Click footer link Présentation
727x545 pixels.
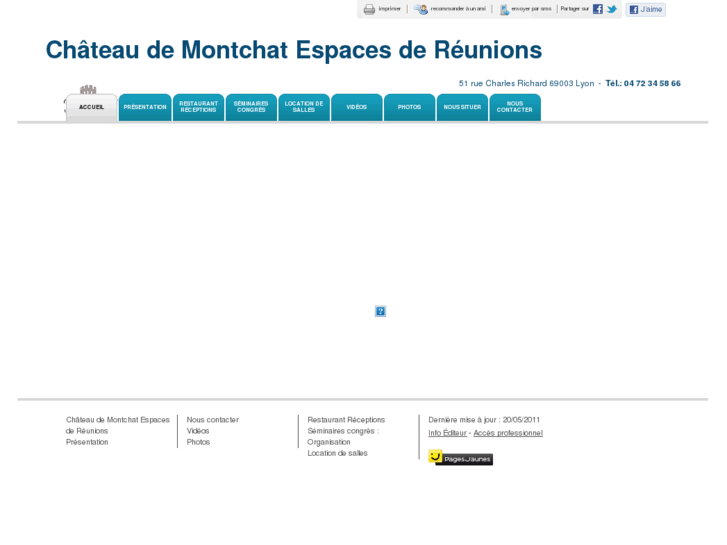pos(87,442)
